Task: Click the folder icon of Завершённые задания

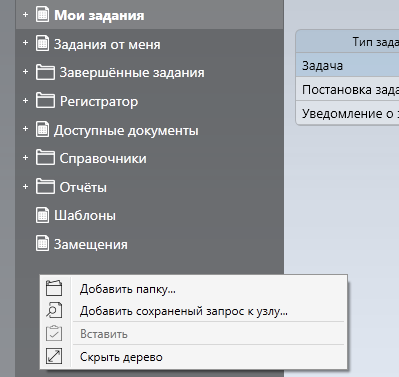Action: pos(45,72)
